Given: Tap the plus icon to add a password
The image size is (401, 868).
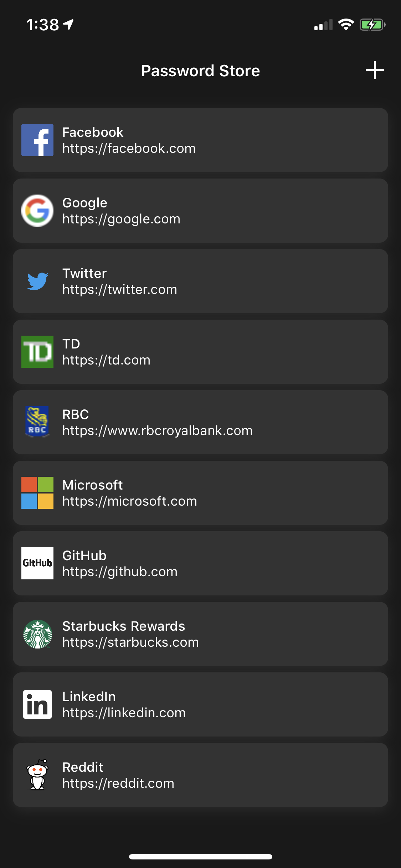Looking at the screenshot, I should pyautogui.click(x=375, y=70).
